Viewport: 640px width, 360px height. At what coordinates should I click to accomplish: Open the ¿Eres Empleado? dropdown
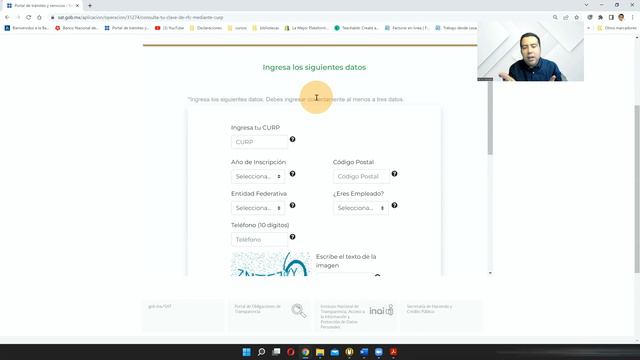click(x=360, y=208)
